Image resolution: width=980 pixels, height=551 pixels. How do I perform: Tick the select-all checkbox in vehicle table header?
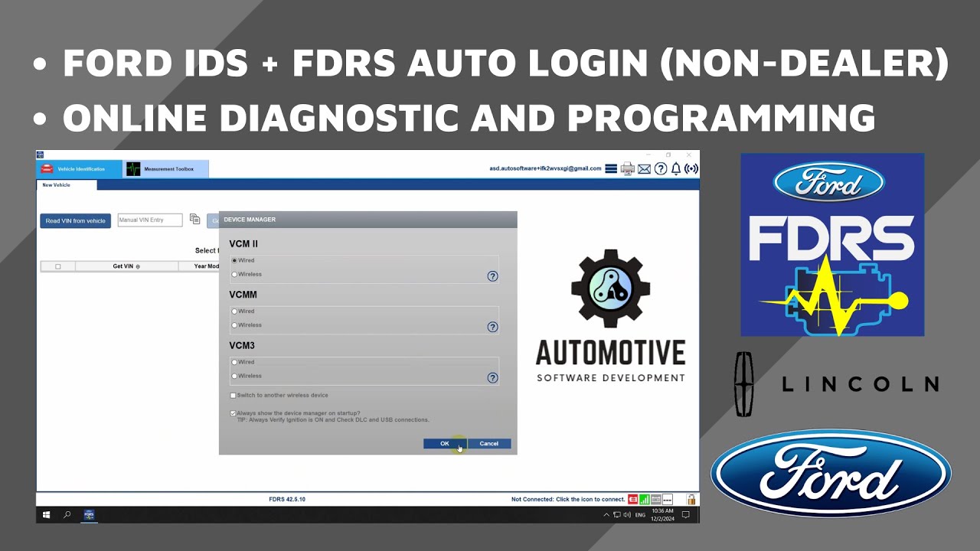(x=58, y=266)
